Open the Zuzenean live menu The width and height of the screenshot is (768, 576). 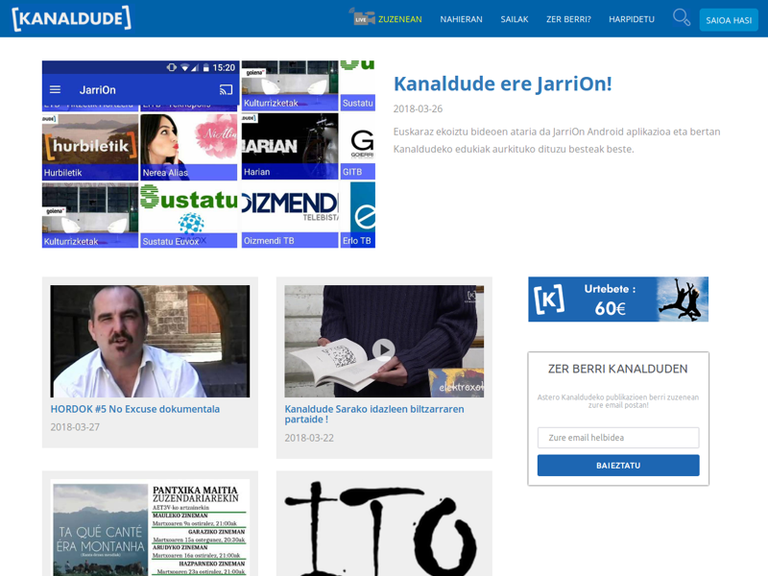pos(400,19)
